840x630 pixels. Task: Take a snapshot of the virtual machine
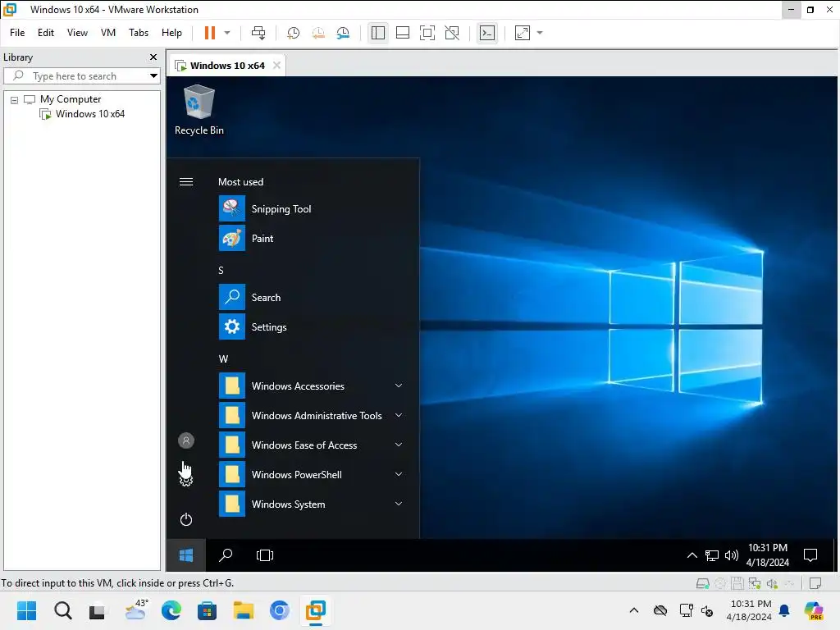pyautogui.click(x=293, y=33)
